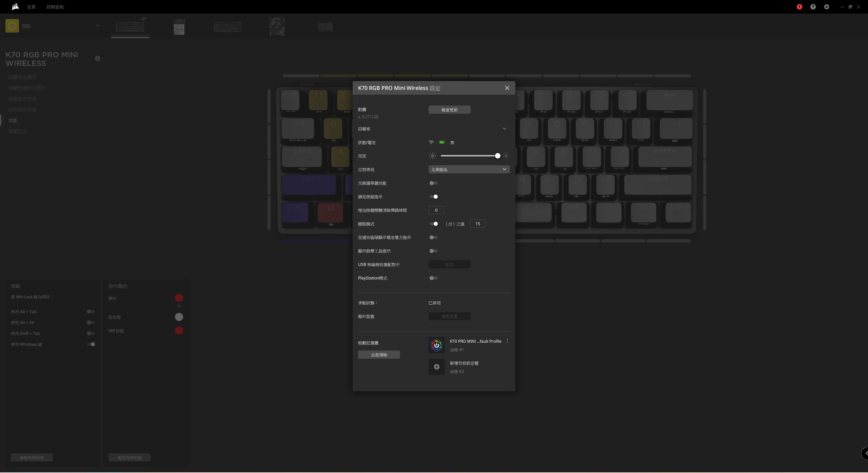The height and width of the screenshot is (473, 868).
Task: Expand the 預設 profile dropdown chevron
Action: point(97,26)
